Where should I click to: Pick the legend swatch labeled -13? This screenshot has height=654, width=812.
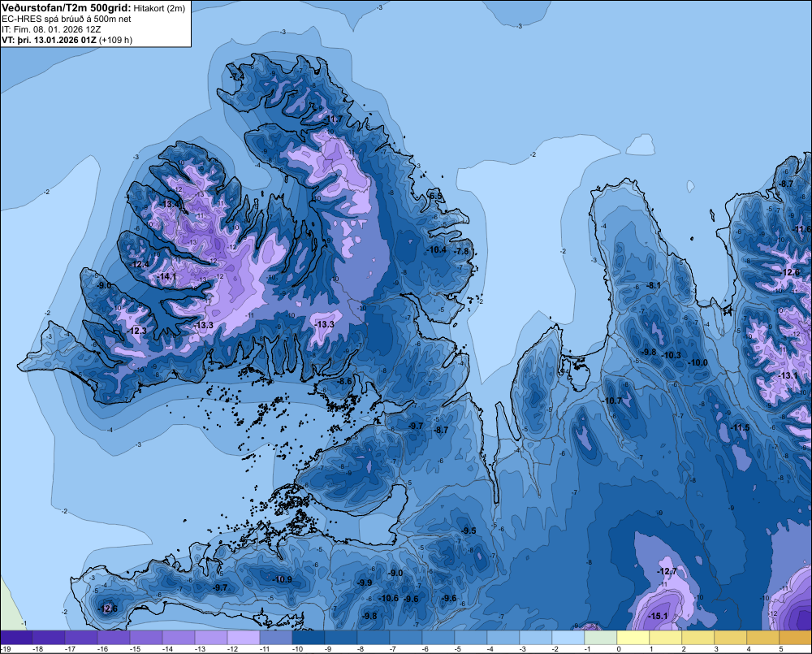tap(211, 638)
